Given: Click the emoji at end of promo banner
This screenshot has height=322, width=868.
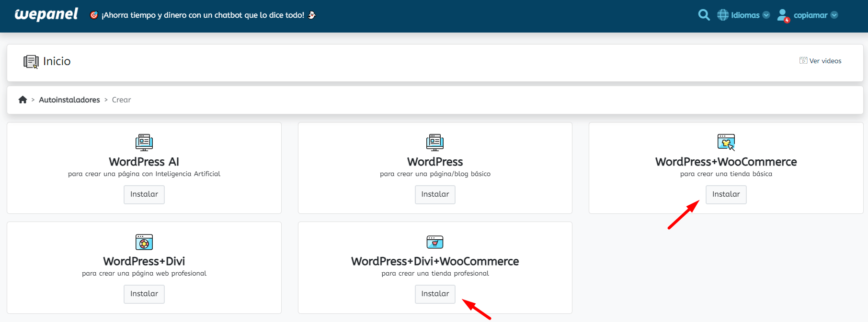Looking at the screenshot, I should [x=312, y=15].
